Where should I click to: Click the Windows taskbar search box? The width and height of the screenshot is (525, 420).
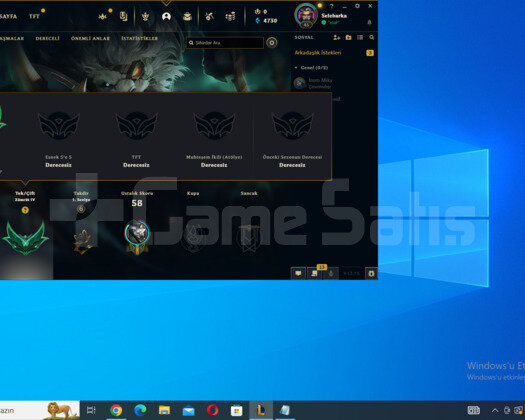(x=40, y=410)
